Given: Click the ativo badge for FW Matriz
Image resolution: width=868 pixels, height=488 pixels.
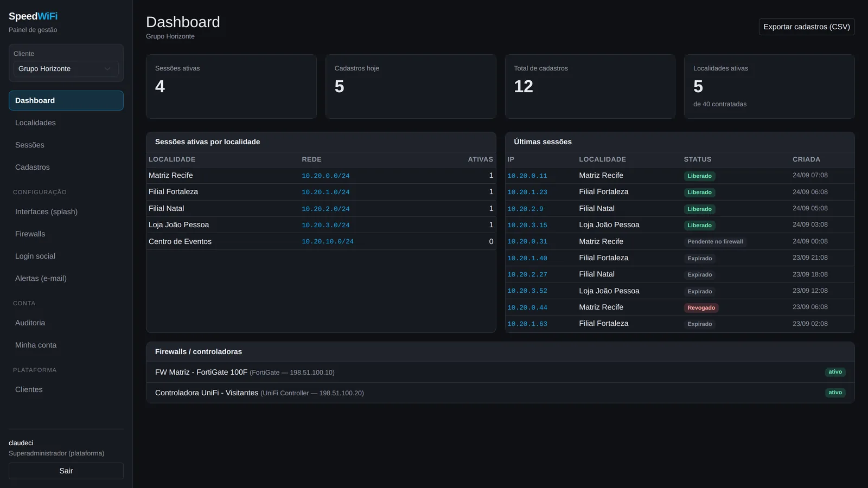Looking at the screenshot, I should [835, 372].
